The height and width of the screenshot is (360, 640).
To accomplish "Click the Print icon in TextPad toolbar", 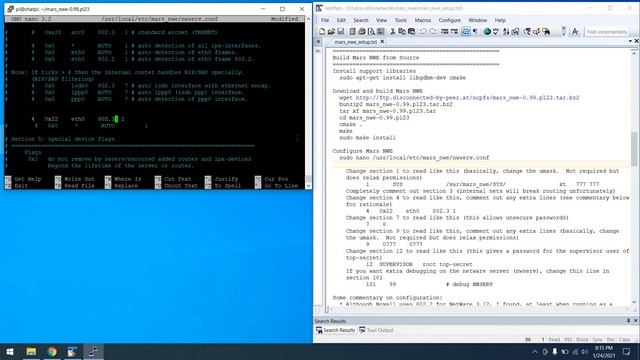I will [x=362, y=31].
